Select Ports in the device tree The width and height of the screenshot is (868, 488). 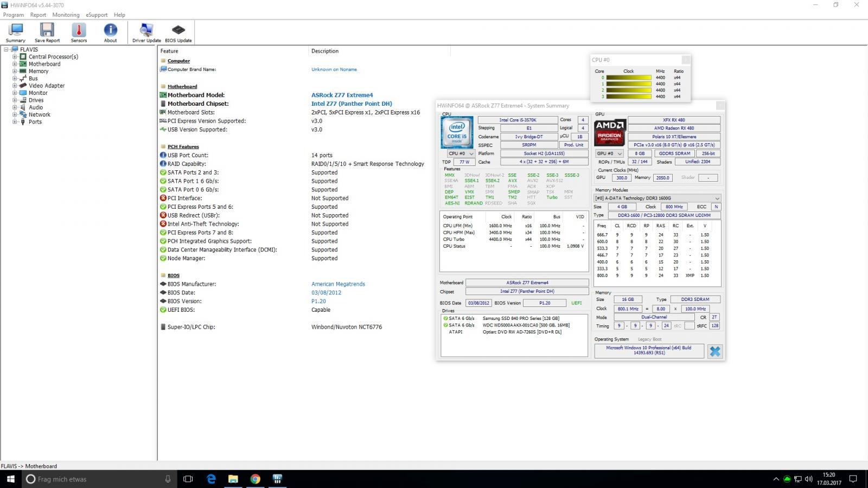[x=35, y=122]
